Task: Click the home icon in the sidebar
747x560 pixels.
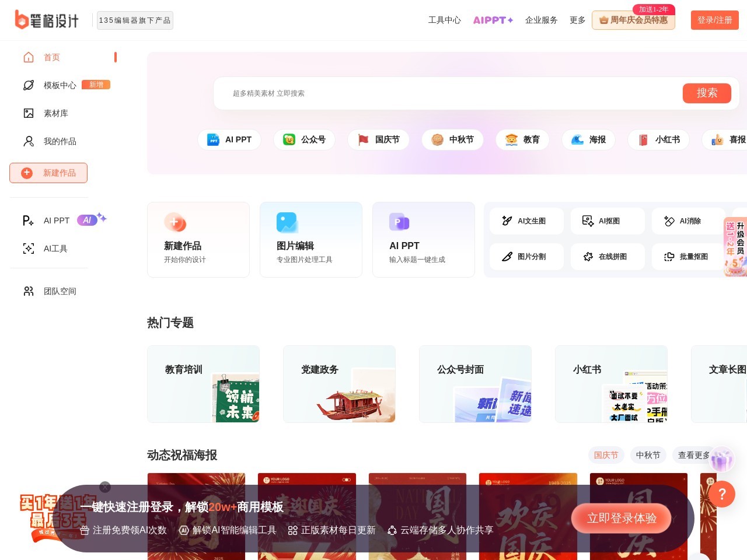Action: pyautogui.click(x=29, y=57)
